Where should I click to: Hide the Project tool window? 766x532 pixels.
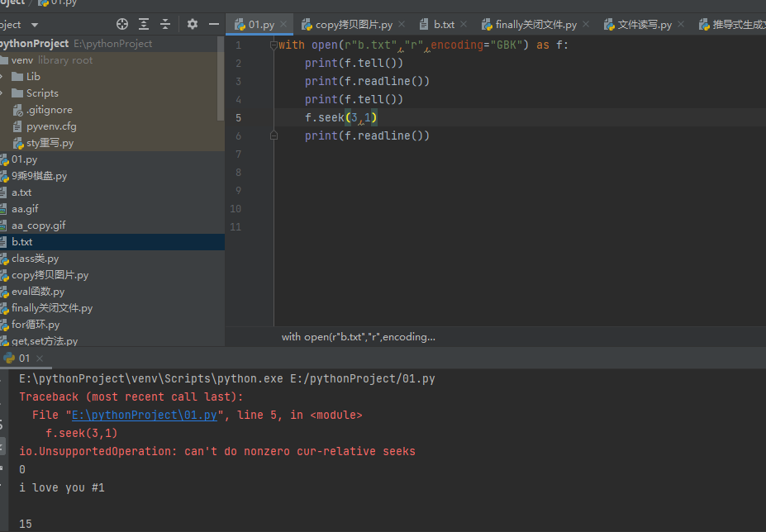[214, 24]
